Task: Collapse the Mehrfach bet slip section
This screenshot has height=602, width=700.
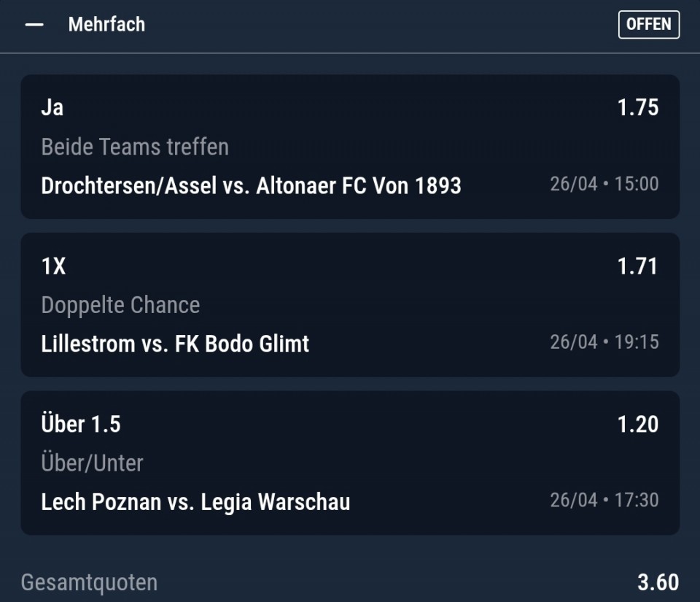Action: 34,25
